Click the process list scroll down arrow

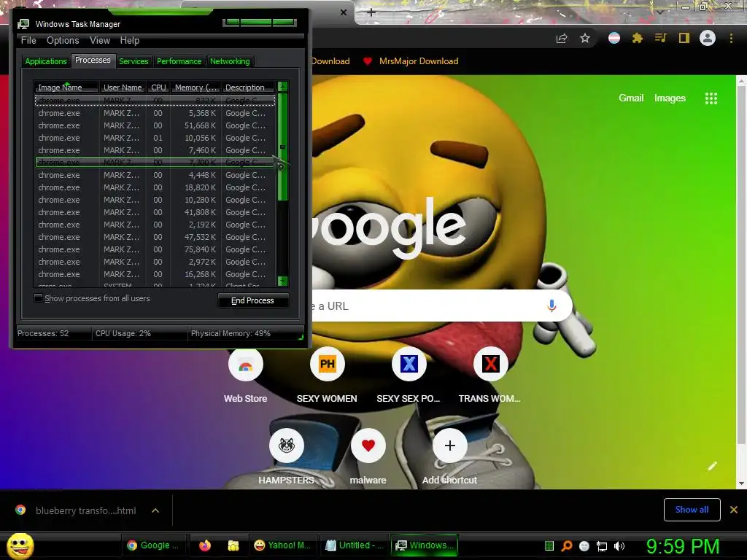coord(282,281)
